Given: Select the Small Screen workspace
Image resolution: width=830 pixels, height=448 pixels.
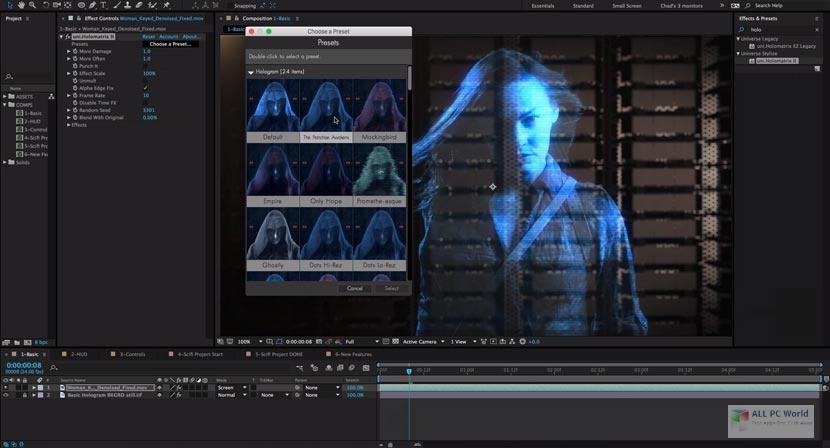Looking at the screenshot, I should 627,6.
